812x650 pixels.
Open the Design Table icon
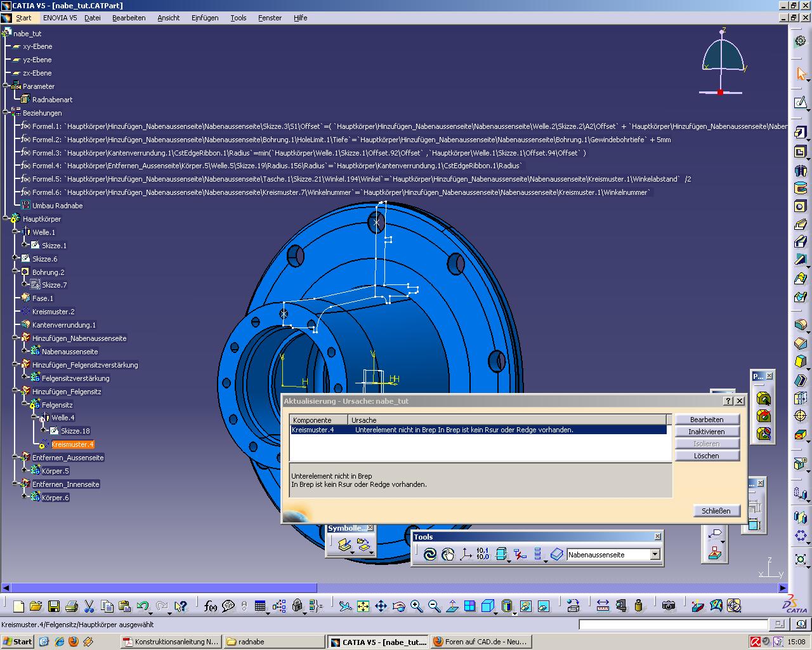[260, 606]
